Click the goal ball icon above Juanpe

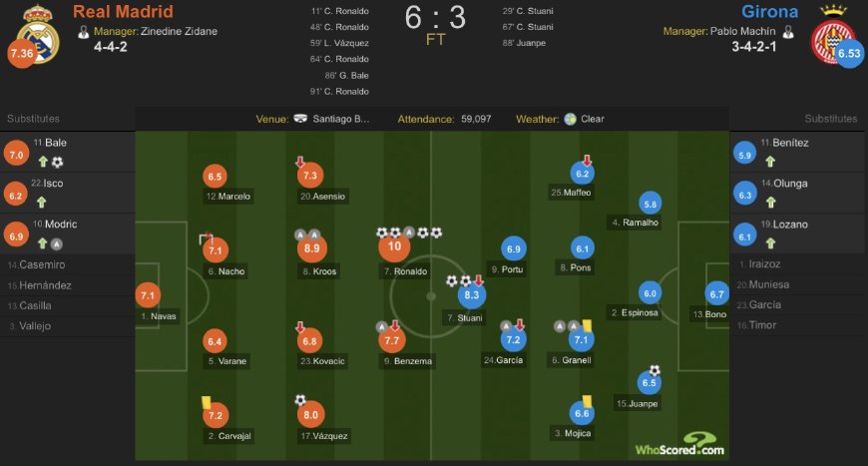654,370
